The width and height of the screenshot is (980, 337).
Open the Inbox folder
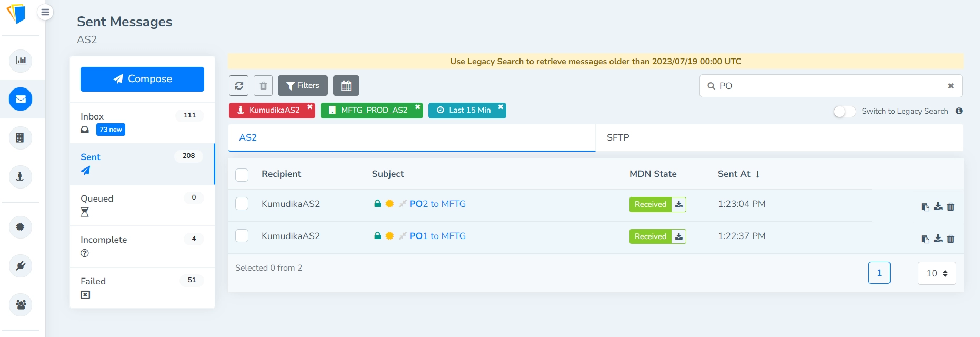click(x=142, y=123)
